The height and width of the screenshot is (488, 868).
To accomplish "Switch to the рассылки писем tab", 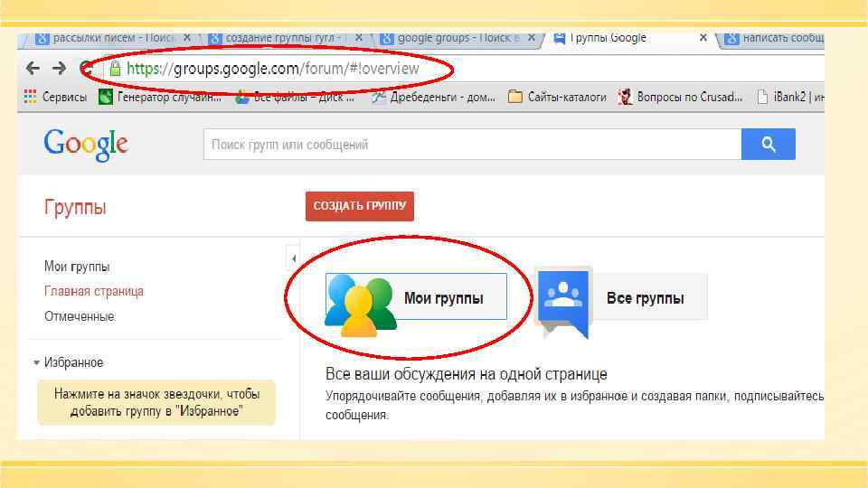I will [x=105, y=38].
